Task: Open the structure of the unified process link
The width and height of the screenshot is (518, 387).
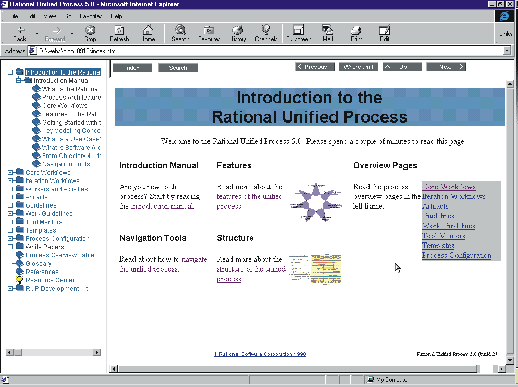Action: pos(251,274)
